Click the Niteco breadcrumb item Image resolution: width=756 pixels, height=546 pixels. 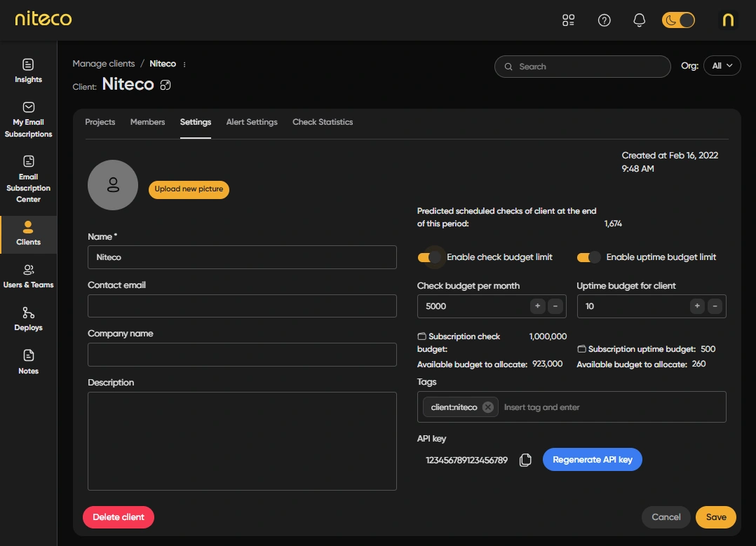(x=163, y=64)
